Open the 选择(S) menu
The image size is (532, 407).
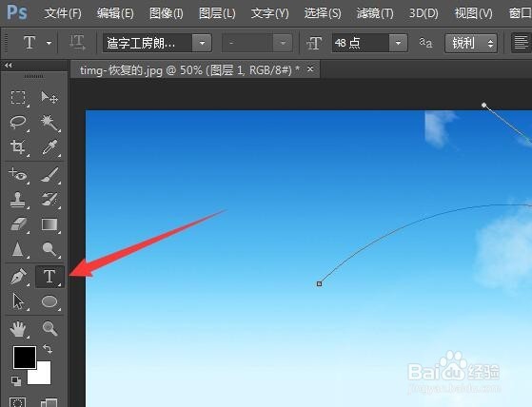coord(323,13)
